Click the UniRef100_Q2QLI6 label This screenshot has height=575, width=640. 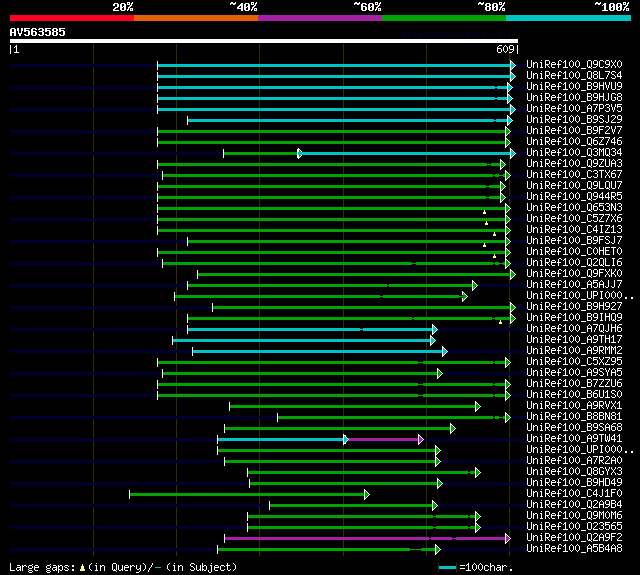pos(574,263)
